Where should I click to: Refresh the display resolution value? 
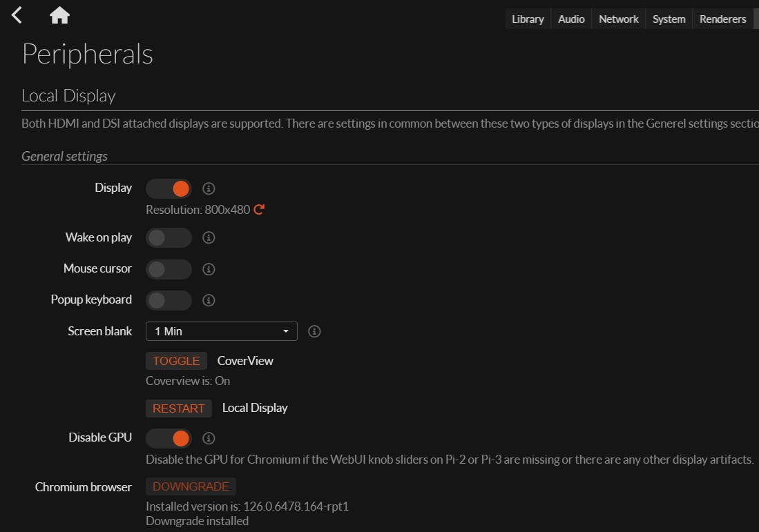[x=259, y=209]
